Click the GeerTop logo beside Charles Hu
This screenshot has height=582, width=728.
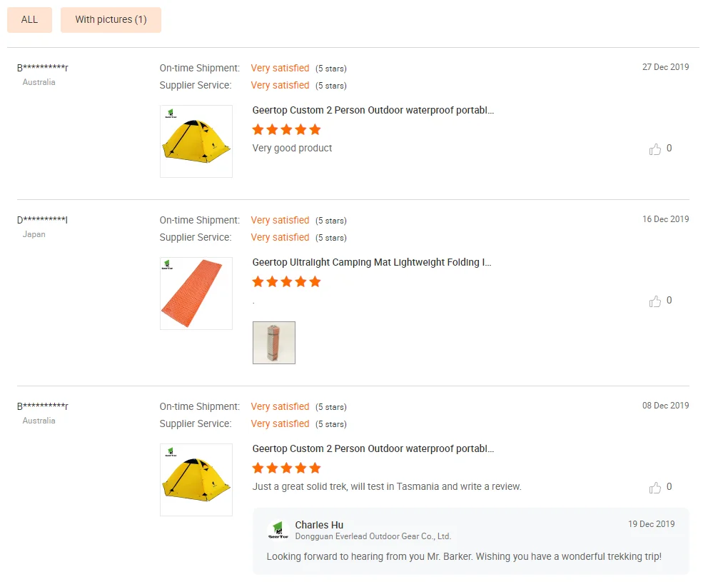277,531
